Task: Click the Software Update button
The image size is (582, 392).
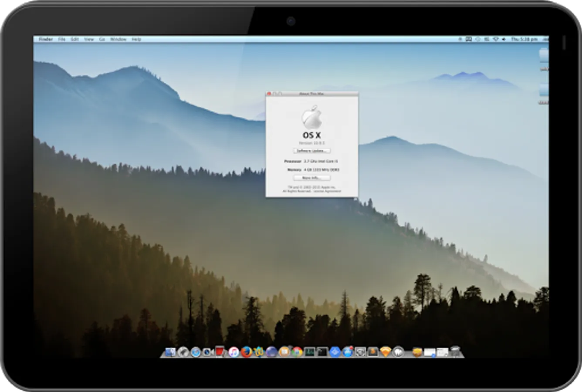Action: [311, 151]
